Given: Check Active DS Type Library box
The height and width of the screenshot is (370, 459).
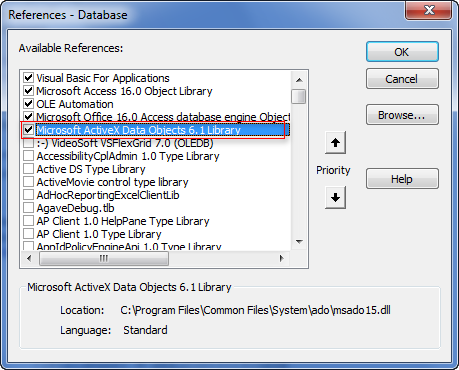Looking at the screenshot, I should click(x=28, y=169).
